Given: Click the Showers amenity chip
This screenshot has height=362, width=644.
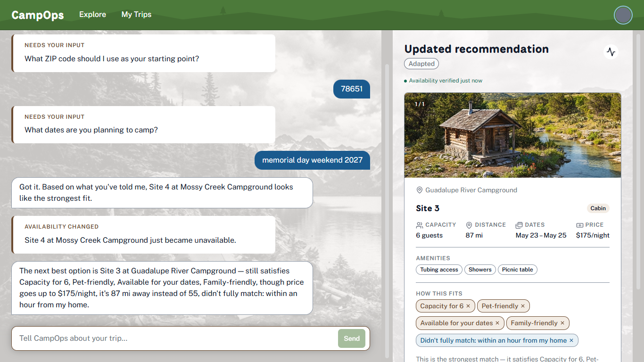Looking at the screenshot, I should point(480,270).
